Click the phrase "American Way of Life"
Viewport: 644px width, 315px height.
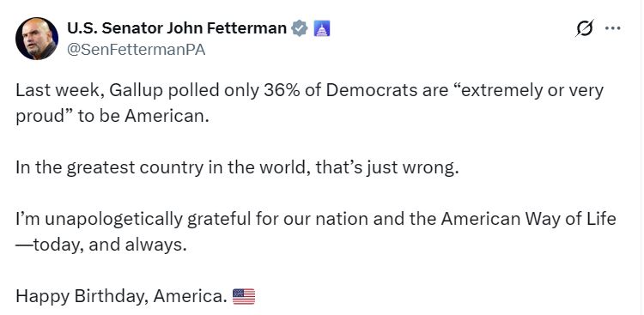[x=529, y=219]
